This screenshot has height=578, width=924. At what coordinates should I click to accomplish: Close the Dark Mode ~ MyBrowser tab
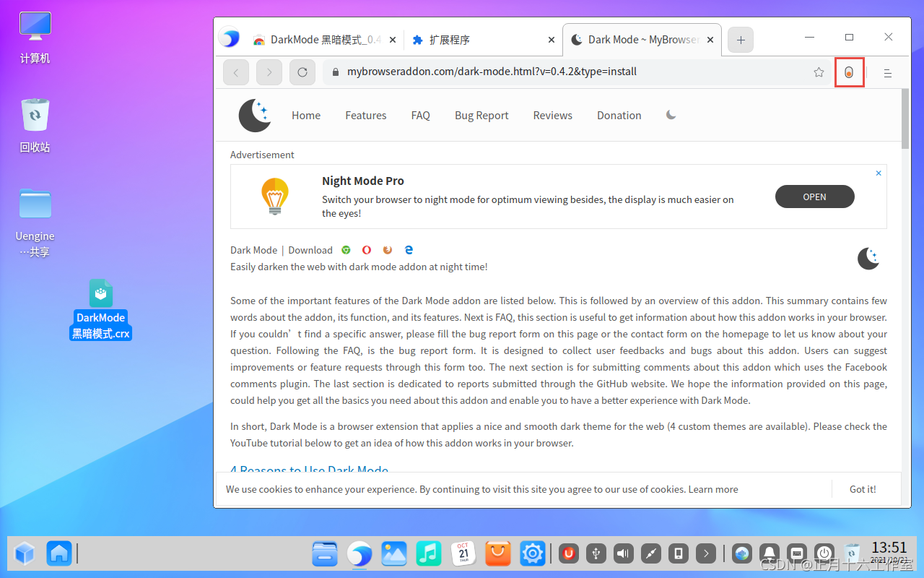(x=710, y=40)
